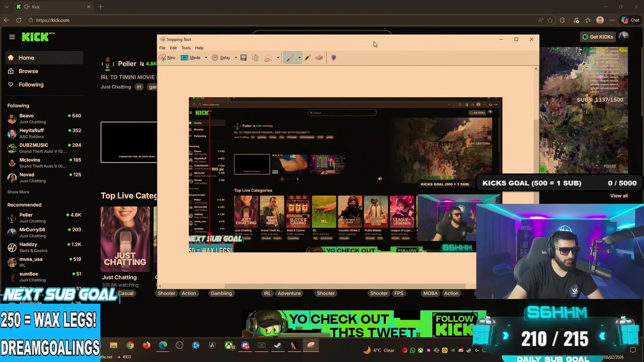Click the Copy icon in Snipping Tool
The width and height of the screenshot is (644, 362).
coord(255,58)
